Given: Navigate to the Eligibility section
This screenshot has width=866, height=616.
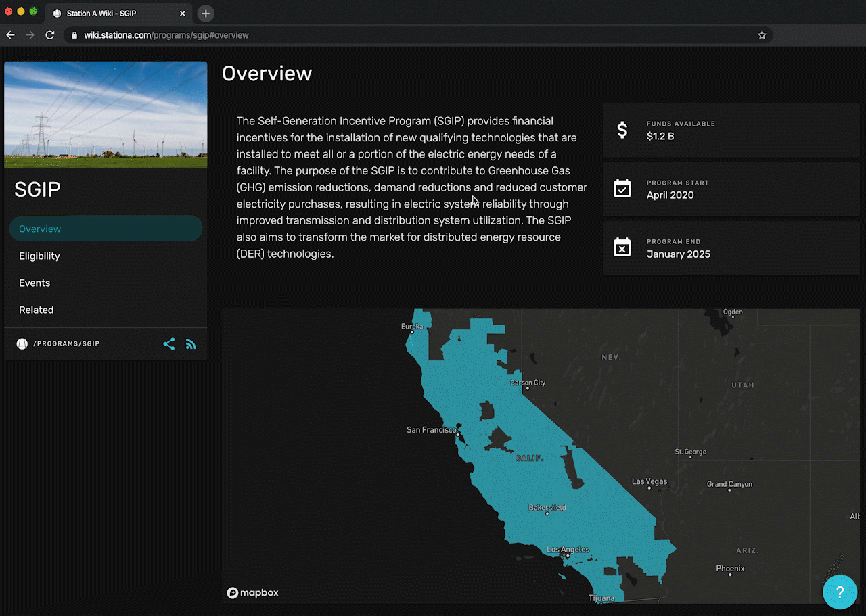Looking at the screenshot, I should click(39, 256).
